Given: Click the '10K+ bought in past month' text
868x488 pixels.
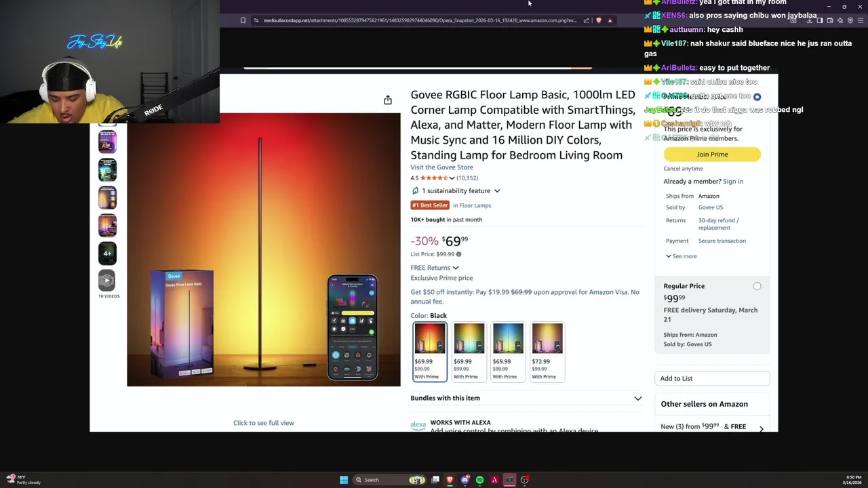Looking at the screenshot, I should 446,220.
